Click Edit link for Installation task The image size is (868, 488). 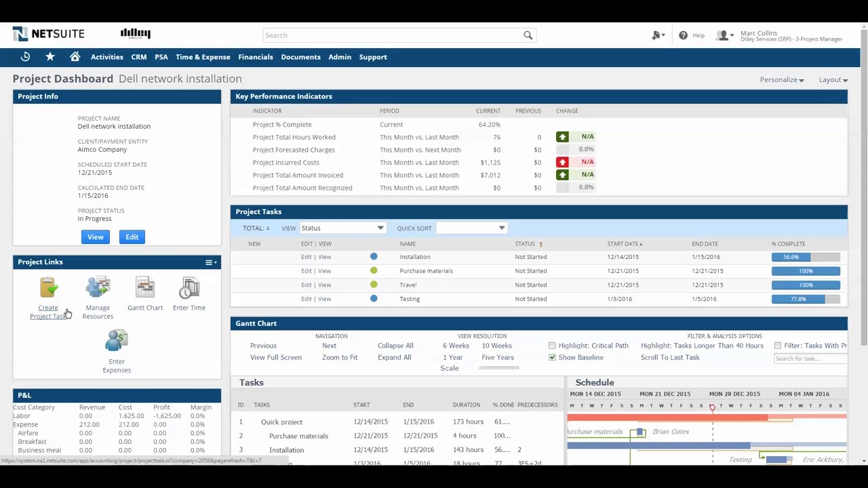pos(307,257)
